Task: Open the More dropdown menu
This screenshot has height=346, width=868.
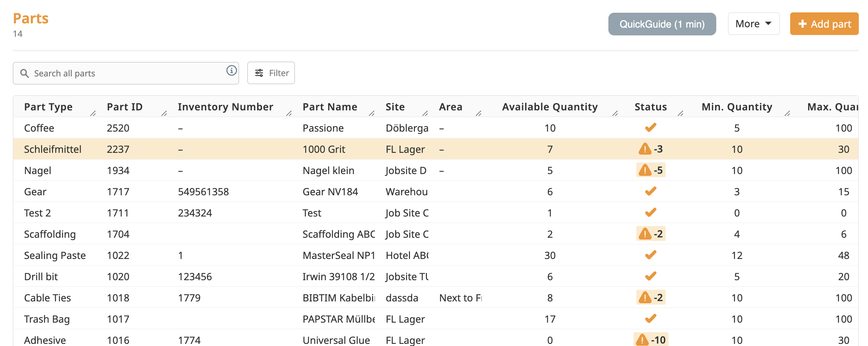Action: [x=753, y=24]
